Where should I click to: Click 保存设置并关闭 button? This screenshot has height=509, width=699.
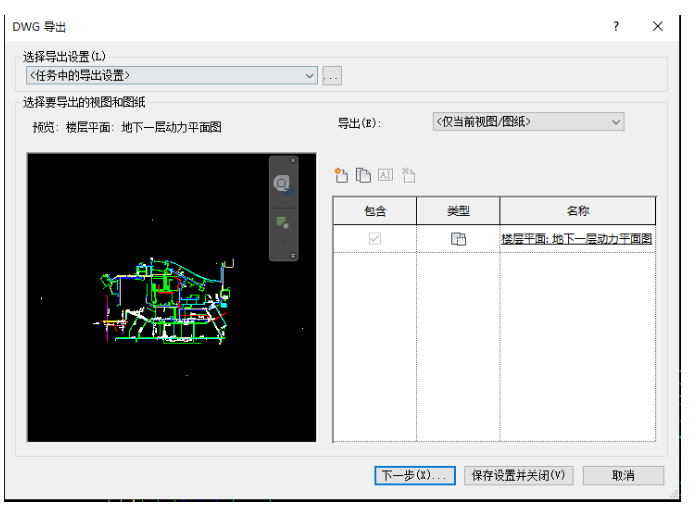coord(518,476)
